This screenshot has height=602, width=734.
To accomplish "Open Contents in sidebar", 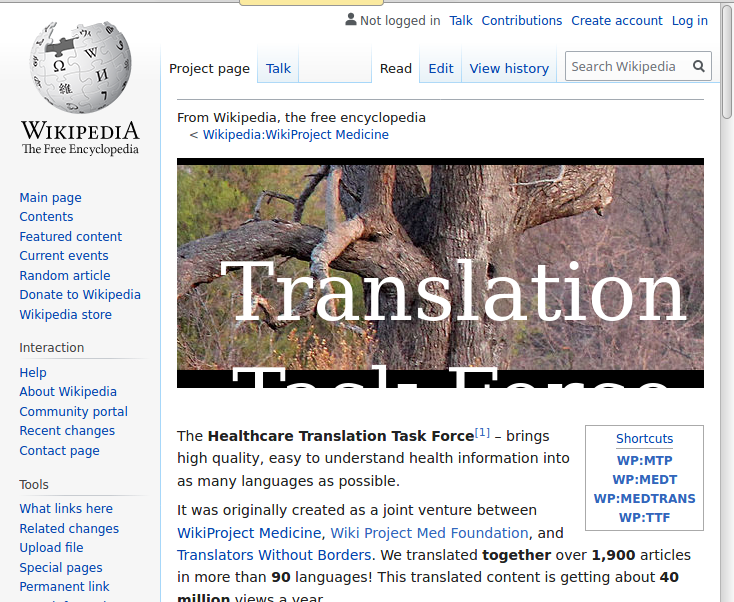I will [46, 217].
